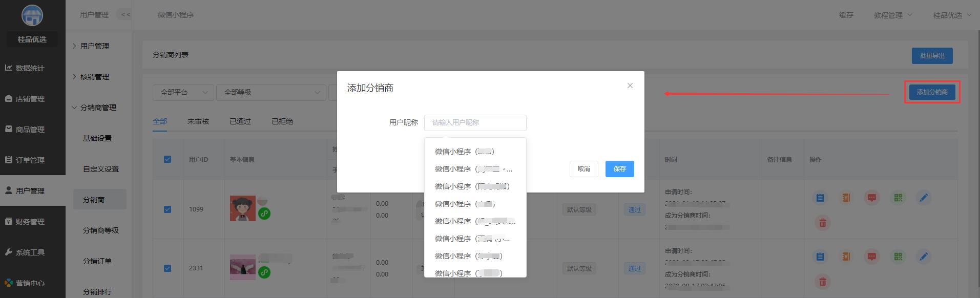Close the 添加分销商 dialog with X
980x298 pixels.
[630, 86]
